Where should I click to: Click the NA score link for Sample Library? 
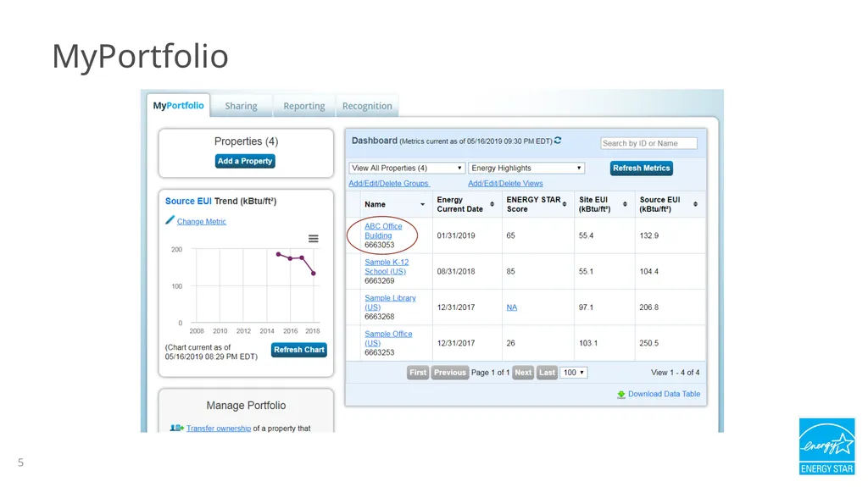[x=511, y=307]
